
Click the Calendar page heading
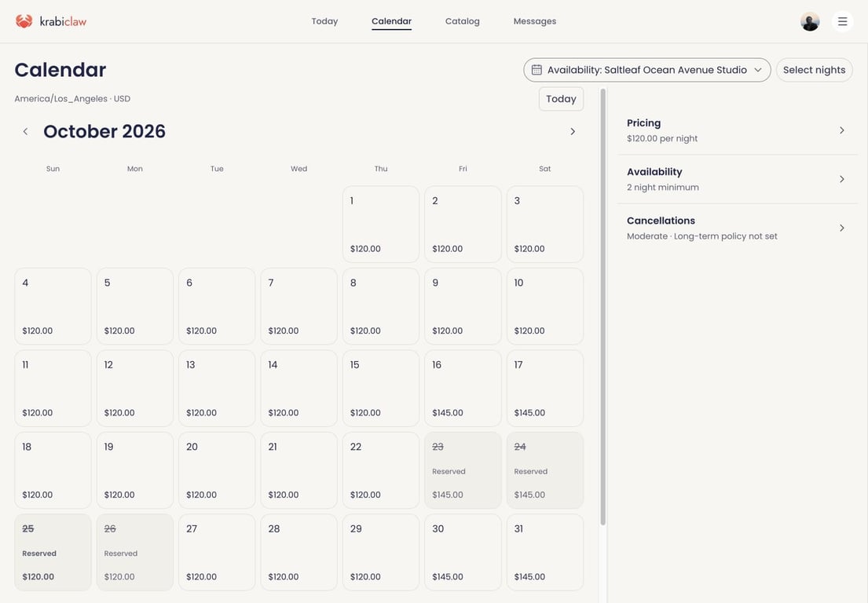point(60,70)
